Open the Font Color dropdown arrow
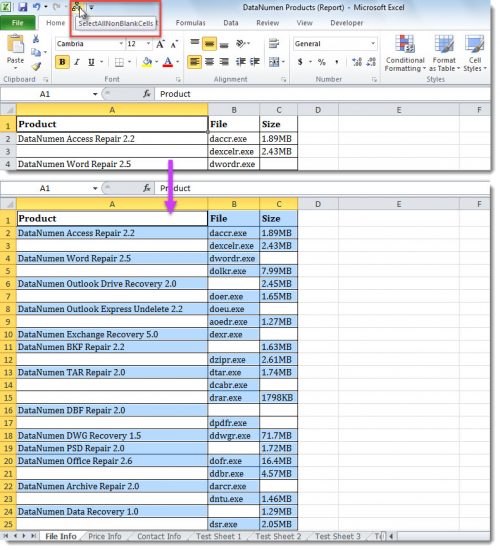The width and height of the screenshot is (500, 550). click(178, 62)
